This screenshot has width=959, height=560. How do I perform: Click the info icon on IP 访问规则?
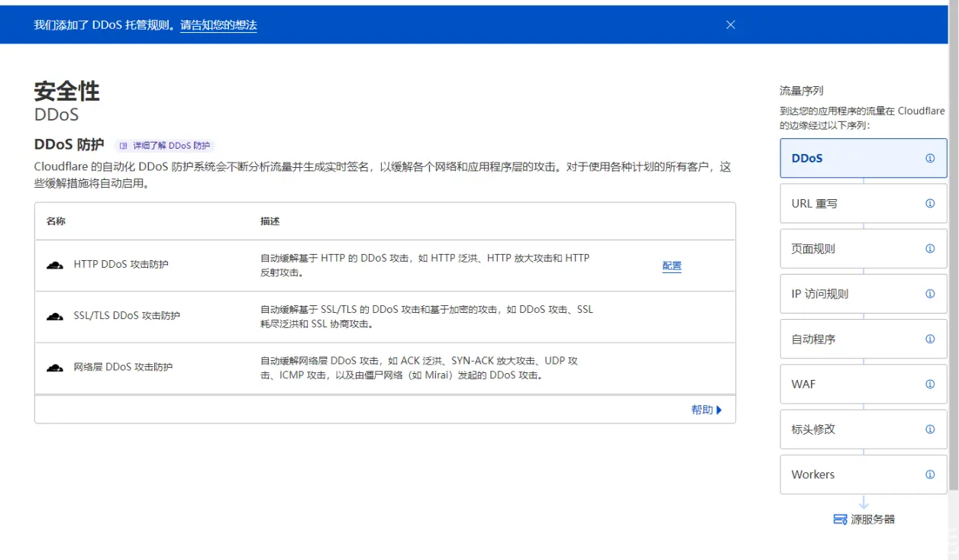coord(930,294)
